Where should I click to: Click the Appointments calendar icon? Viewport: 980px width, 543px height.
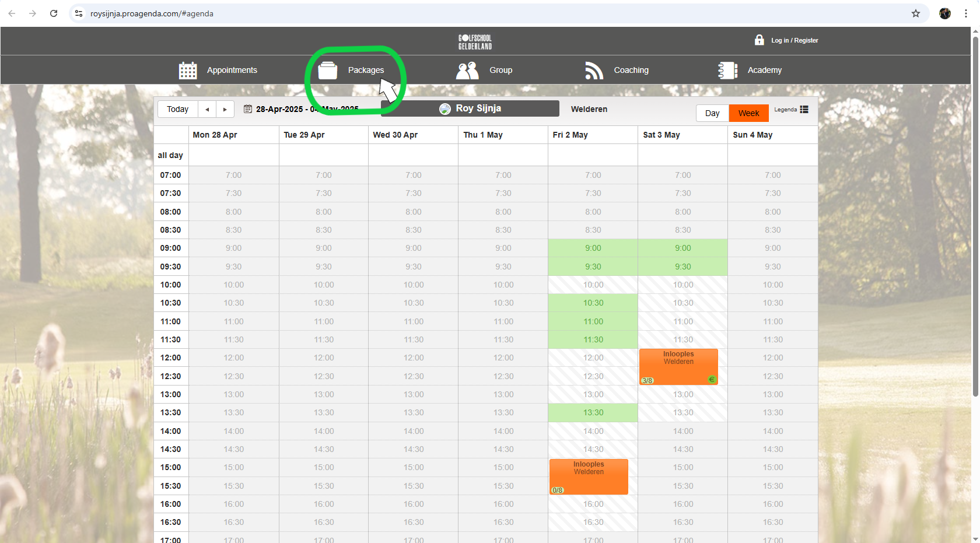pos(188,71)
